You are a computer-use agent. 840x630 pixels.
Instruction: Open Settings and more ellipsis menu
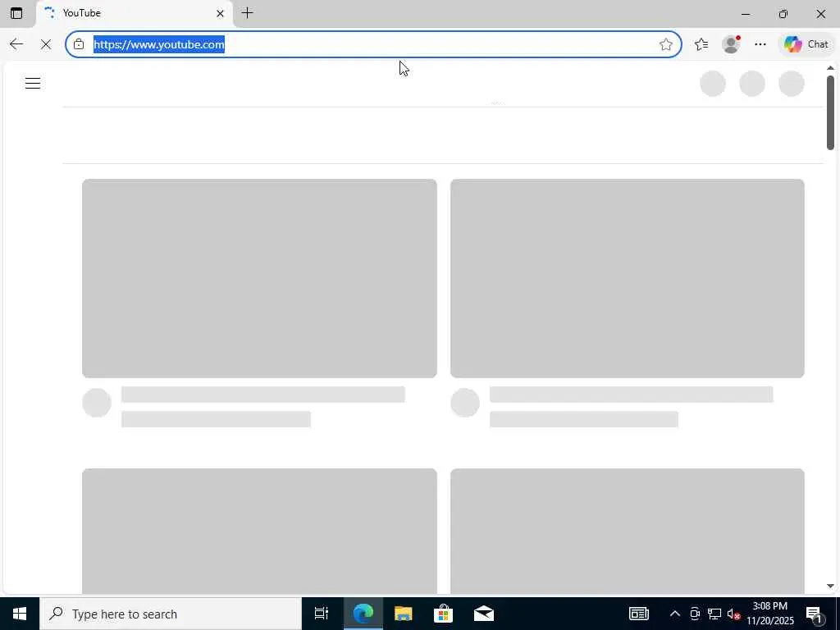point(760,44)
